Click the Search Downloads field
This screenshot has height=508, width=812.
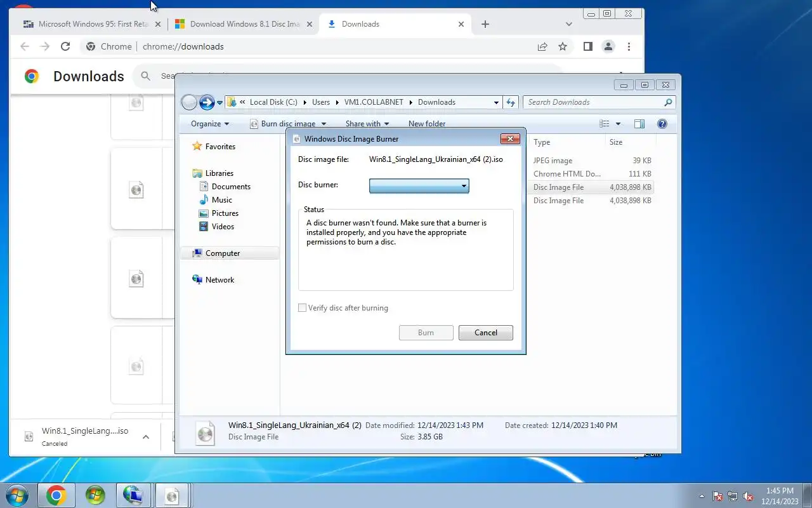tap(599, 102)
